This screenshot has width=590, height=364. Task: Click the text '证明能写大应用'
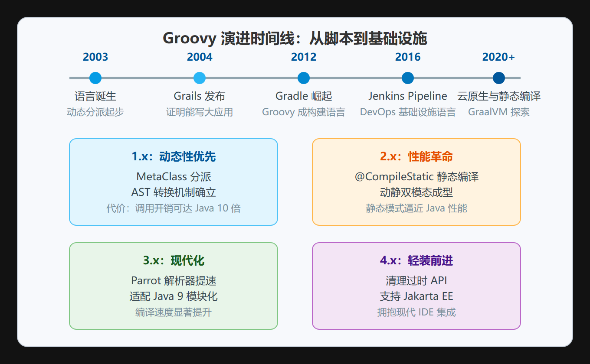point(200,112)
